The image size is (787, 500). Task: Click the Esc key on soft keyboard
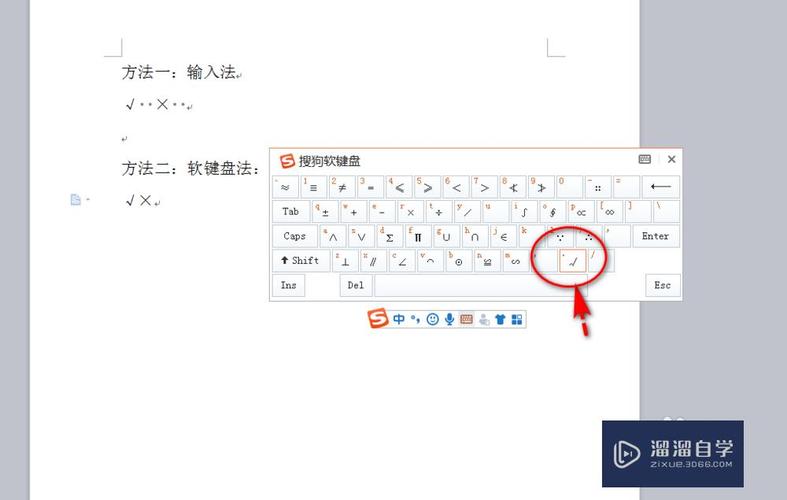663,285
